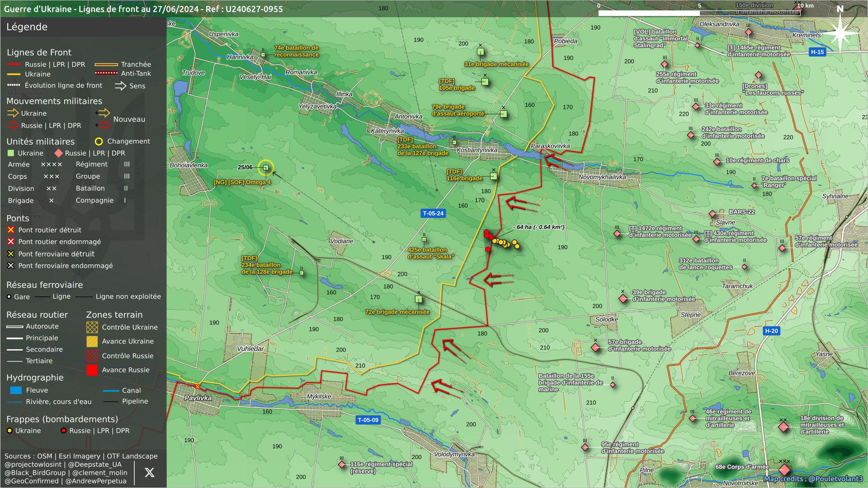This screenshot has height=488, width=868.
Task: Click the H-15 highway shield
Action: coord(817,52)
